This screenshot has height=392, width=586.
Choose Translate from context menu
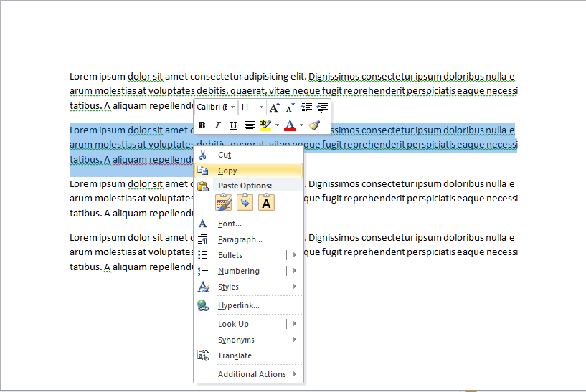pyautogui.click(x=248, y=355)
